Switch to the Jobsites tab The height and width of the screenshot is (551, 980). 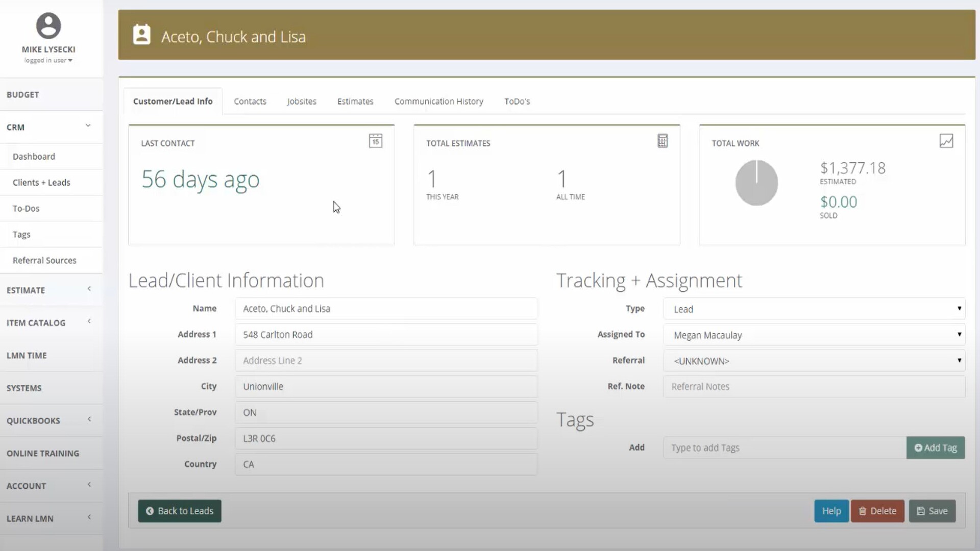pos(301,102)
